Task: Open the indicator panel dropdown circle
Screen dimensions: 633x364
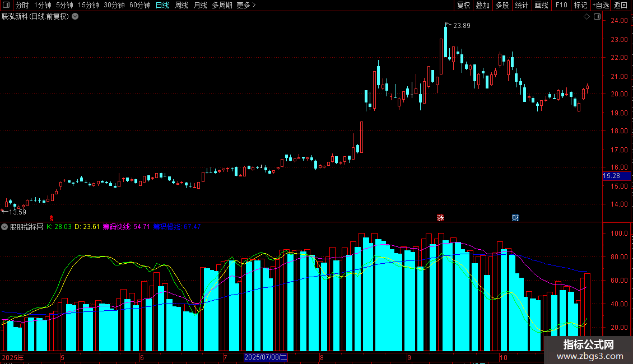Action: pos(4,227)
